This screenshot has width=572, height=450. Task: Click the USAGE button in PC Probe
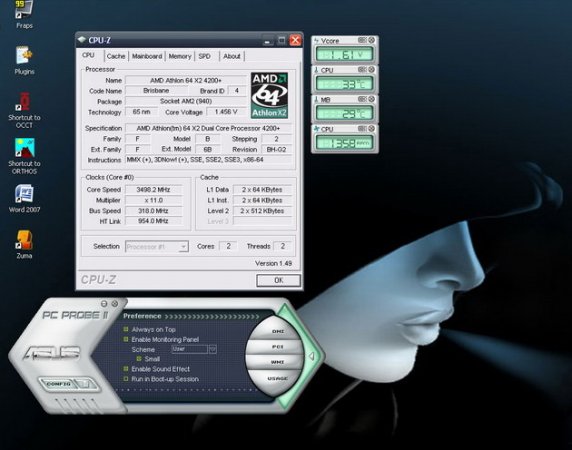tap(277, 379)
